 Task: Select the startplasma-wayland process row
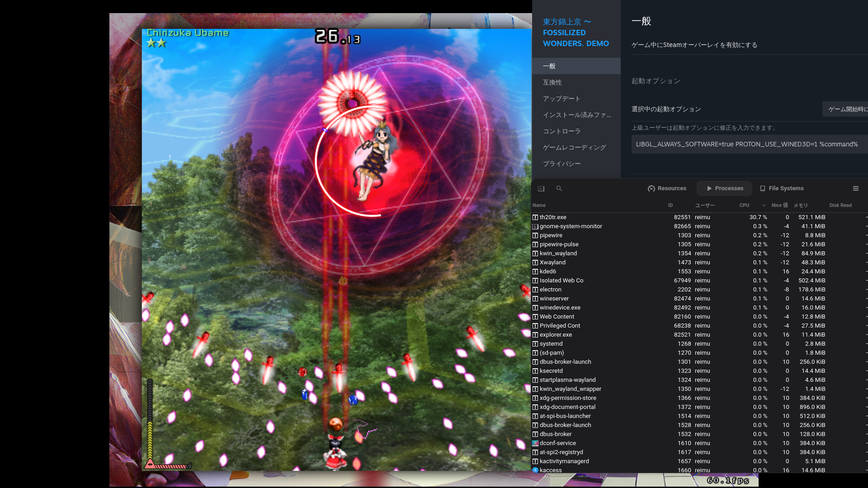(700, 380)
